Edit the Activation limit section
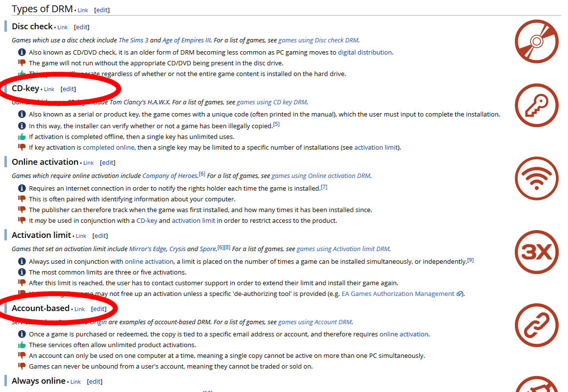This screenshot has height=392, width=568. [100, 236]
